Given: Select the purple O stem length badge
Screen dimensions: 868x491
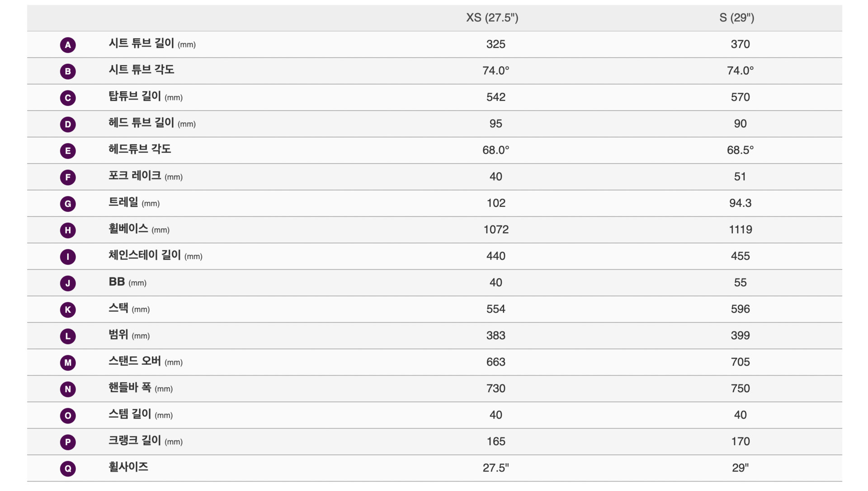Looking at the screenshot, I should tap(68, 415).
